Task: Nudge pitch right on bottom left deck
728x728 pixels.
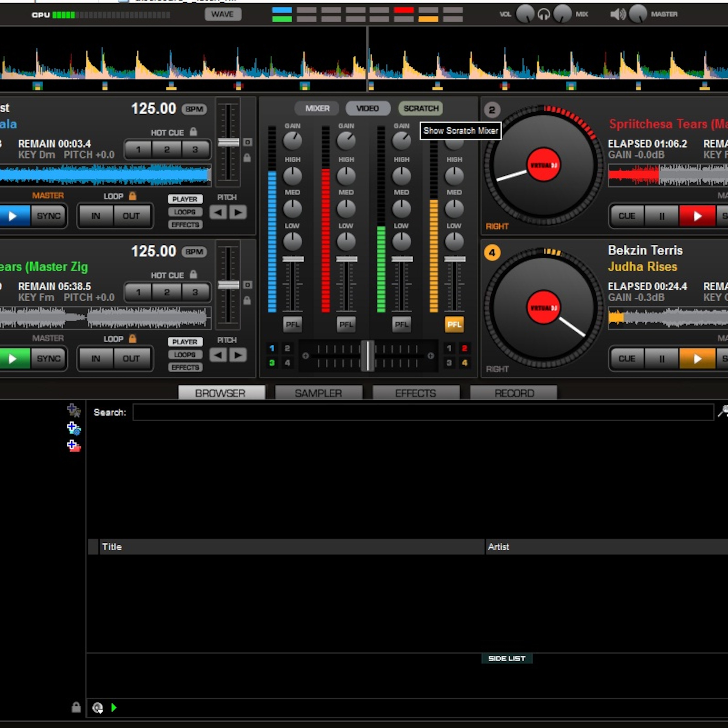Action: point(238,355)
